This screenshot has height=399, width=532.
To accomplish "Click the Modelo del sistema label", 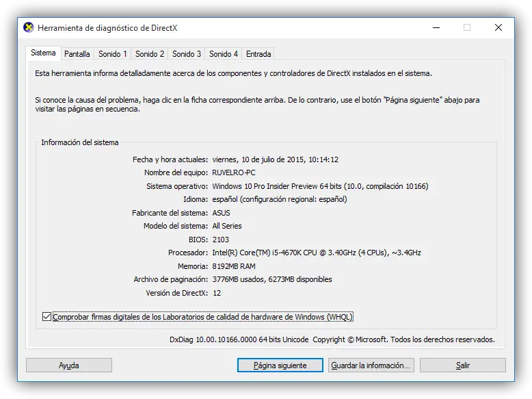I will (x=176, y=226).
